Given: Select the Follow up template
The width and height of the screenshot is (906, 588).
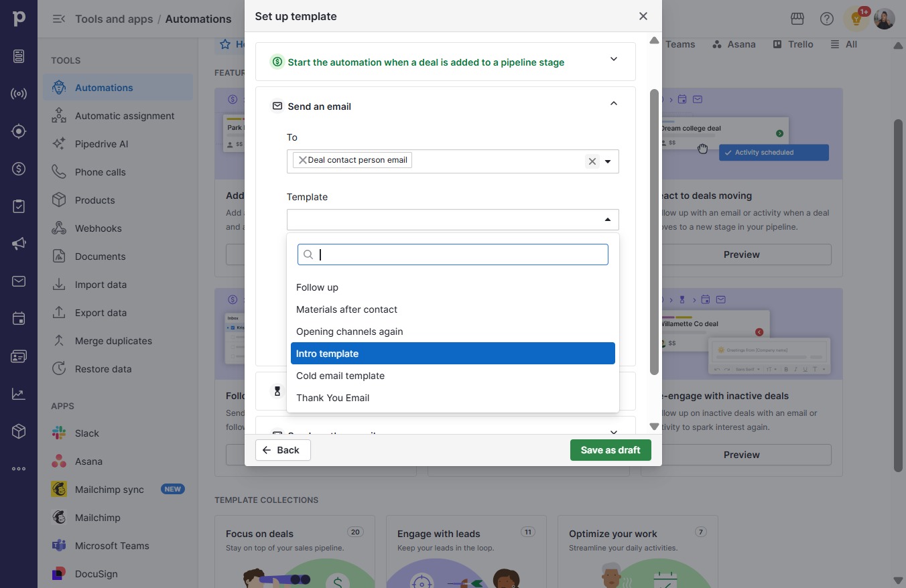Looking at the screenshot, I should point(453,287).
